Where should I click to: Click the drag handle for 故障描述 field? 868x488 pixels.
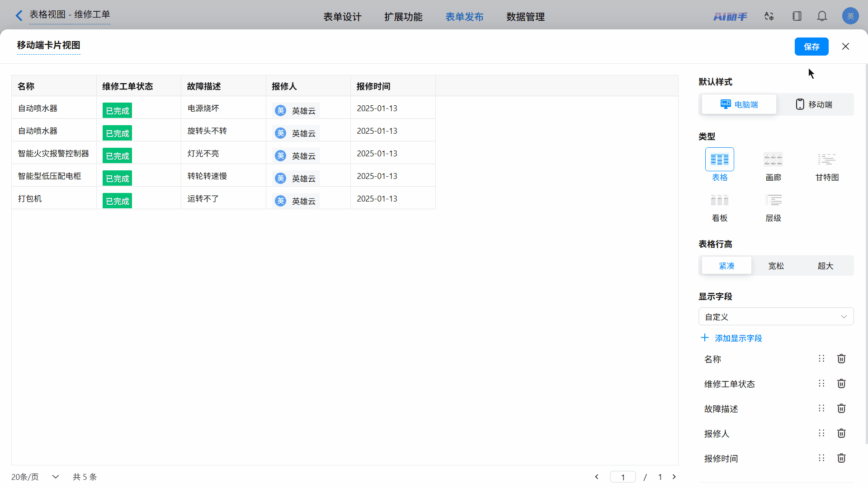point(821,408)
